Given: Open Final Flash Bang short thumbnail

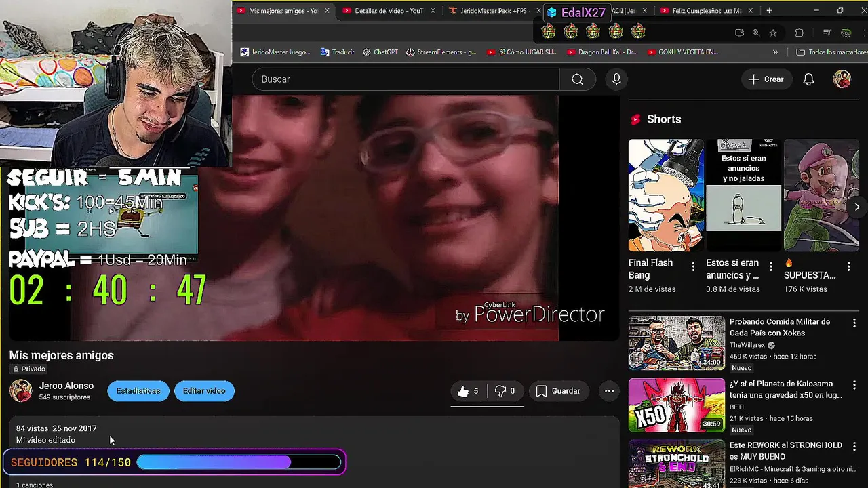Looking at the screenshot, I should 666,195.
